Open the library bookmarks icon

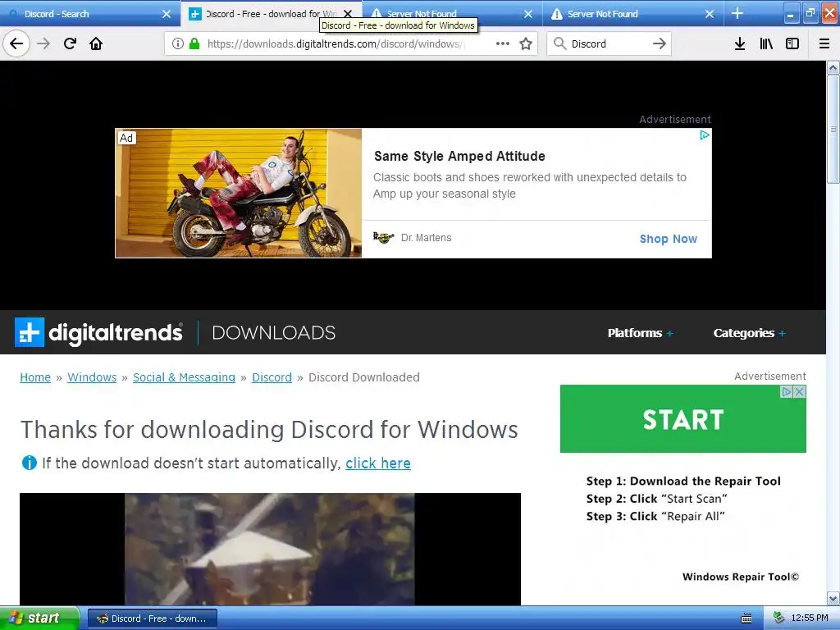[x=766, y=43]
